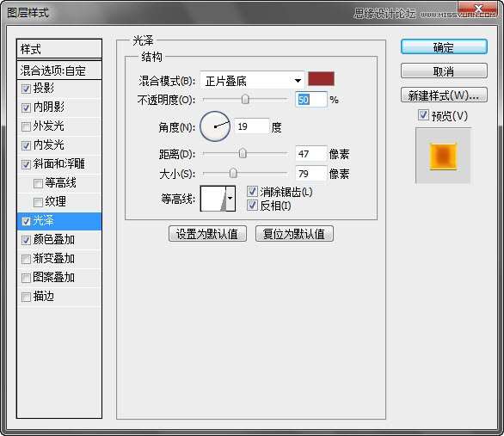Click the 距离 distance slider handle
Viewport: 504px width, 436px height.
243,154
